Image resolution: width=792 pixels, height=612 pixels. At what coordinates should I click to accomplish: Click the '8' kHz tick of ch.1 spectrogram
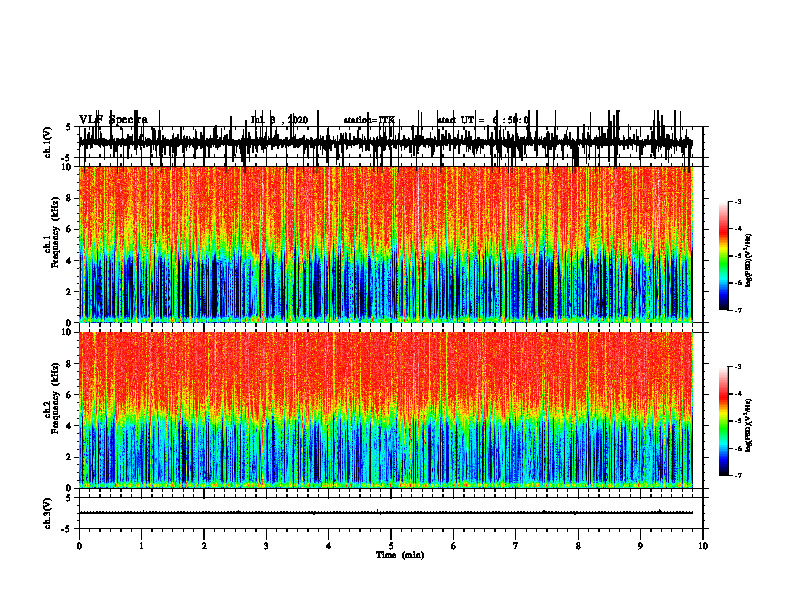[70, 198]
